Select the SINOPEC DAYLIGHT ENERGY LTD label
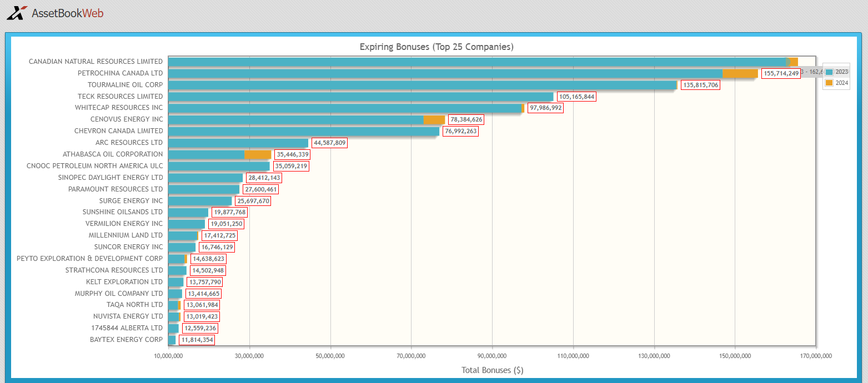This screenshot has width=868, height=383. [111, 178]
